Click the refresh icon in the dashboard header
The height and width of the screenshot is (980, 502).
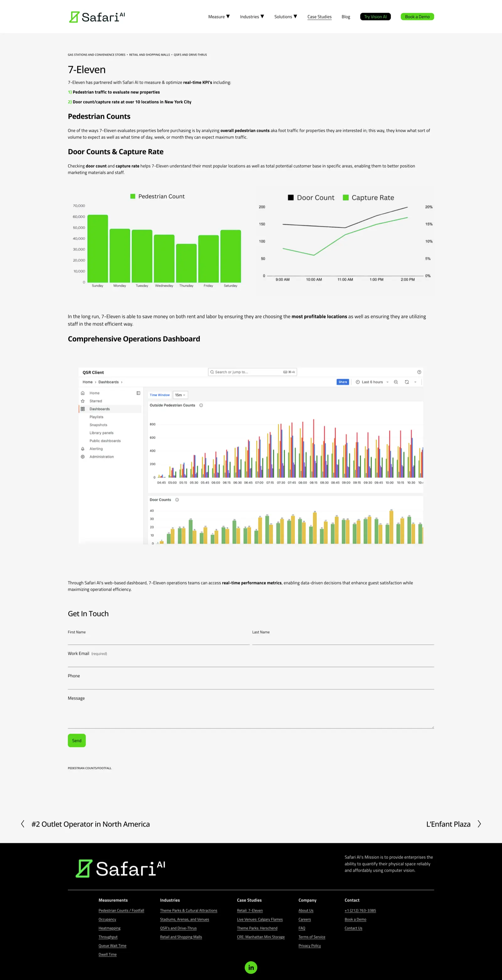pyautogui.click(x=407, y=382)
